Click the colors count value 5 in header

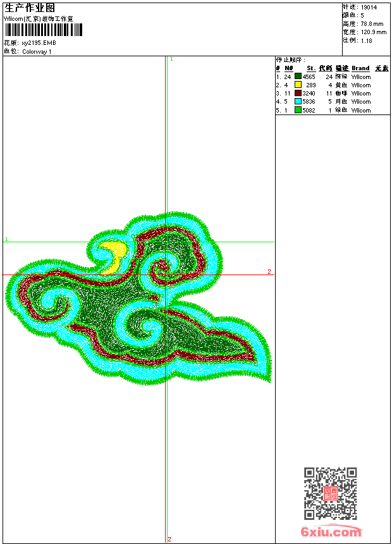coord(362,16)
